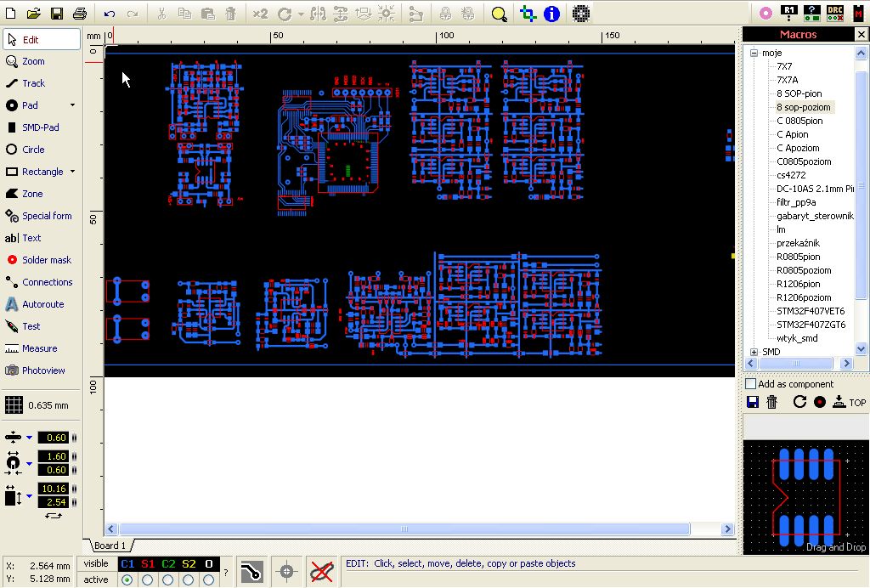Image resolution: width=870 pixels, height=588 pixels.
Task: Open the Photoview tool
Action: pyautogui.click(x=42, y=370)
